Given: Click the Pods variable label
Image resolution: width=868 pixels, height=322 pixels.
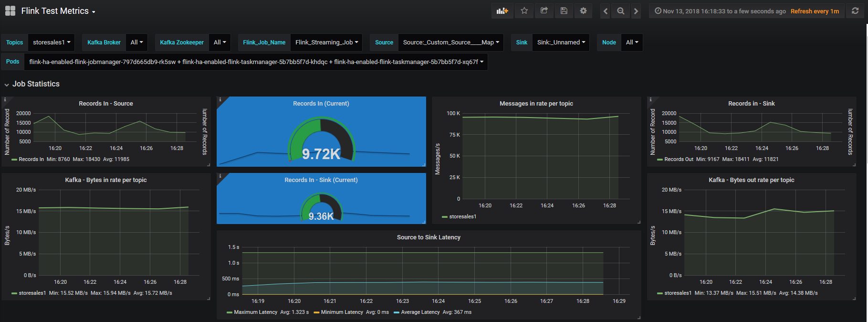Looking at the screenshot, I should coord(13,62).
